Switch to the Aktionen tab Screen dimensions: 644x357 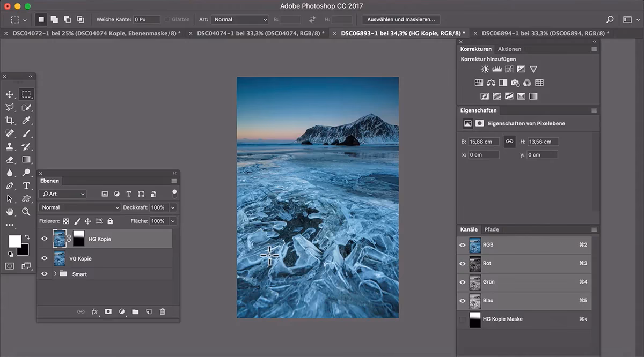tap(509, 49)
